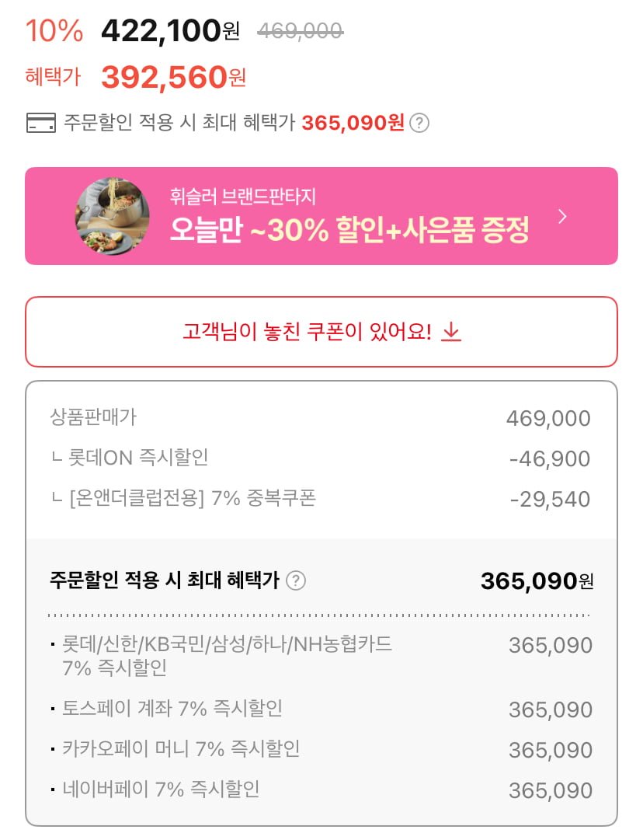Click the credit card icon
The width and height of the screenshot is (643, 840).
click(x=41, y=123)
